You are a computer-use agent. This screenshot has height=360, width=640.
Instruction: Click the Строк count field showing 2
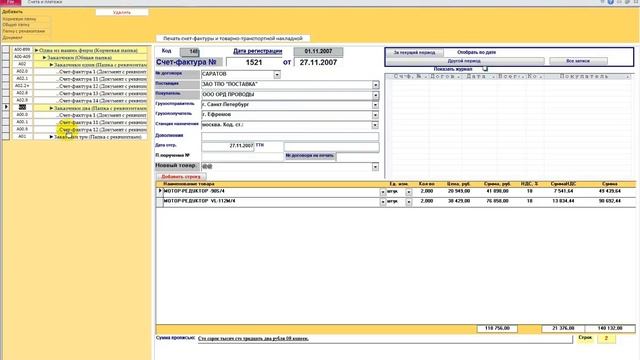(x=606, y=338)
